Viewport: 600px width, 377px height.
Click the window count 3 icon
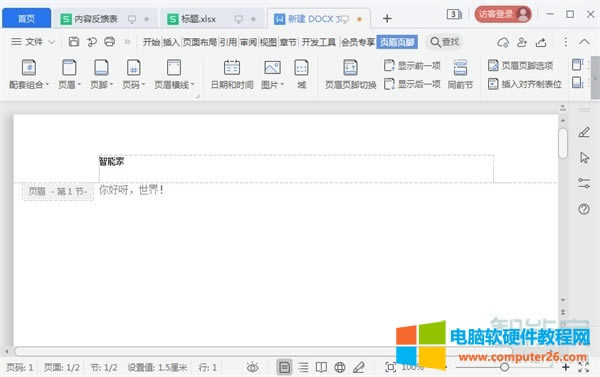click(x=454, y=15)
